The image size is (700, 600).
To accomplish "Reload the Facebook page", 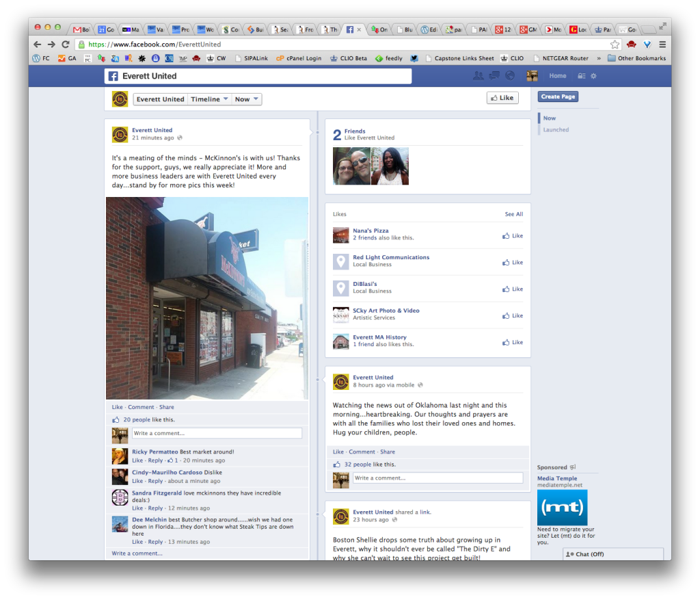I will point(66,44).
